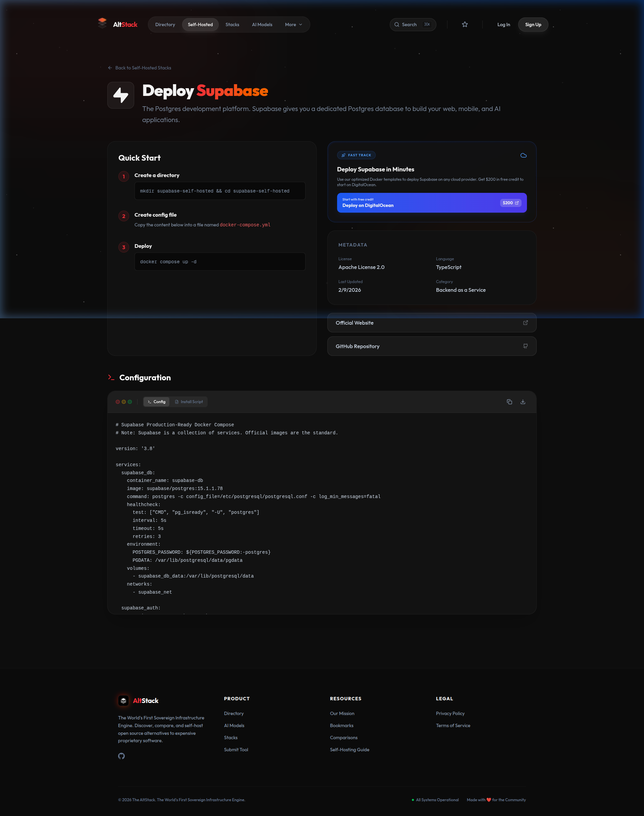Open the GitHub icon in footer

[x=121, y=756]
